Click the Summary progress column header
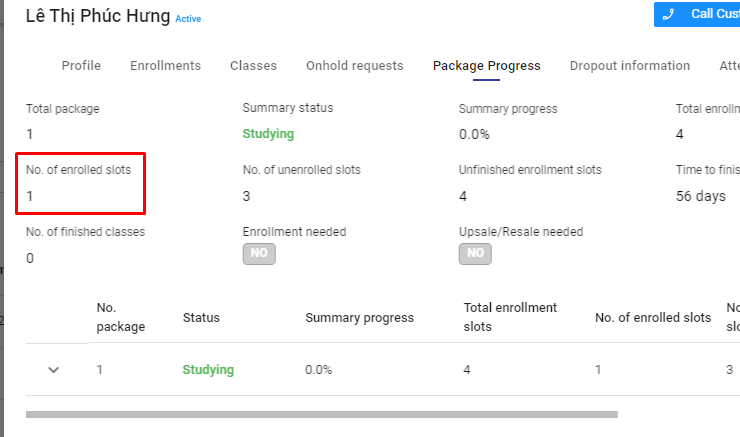The image size is (740, 437). pos(359,318)
